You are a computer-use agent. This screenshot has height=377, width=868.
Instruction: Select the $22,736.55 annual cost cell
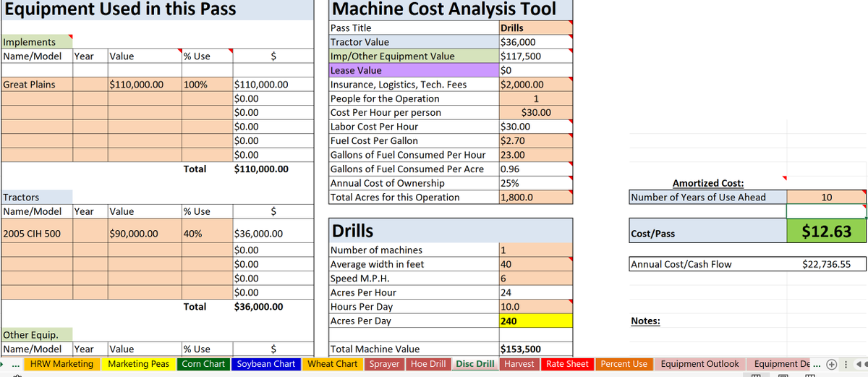point(826,264)
